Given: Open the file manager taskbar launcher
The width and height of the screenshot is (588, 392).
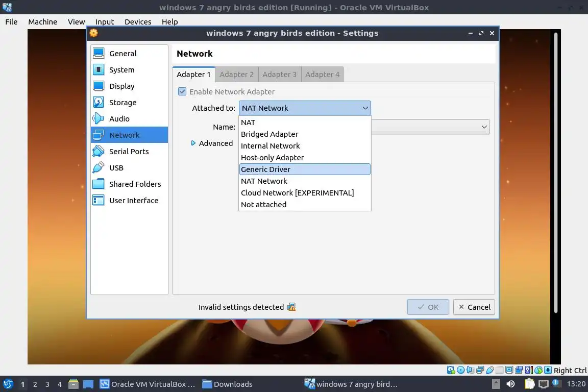Looking at the screenshot, I should coord(73,384).
